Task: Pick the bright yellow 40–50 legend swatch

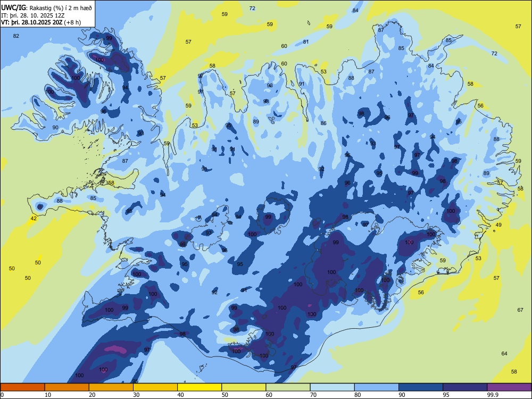Action: [x=199, y=387]
